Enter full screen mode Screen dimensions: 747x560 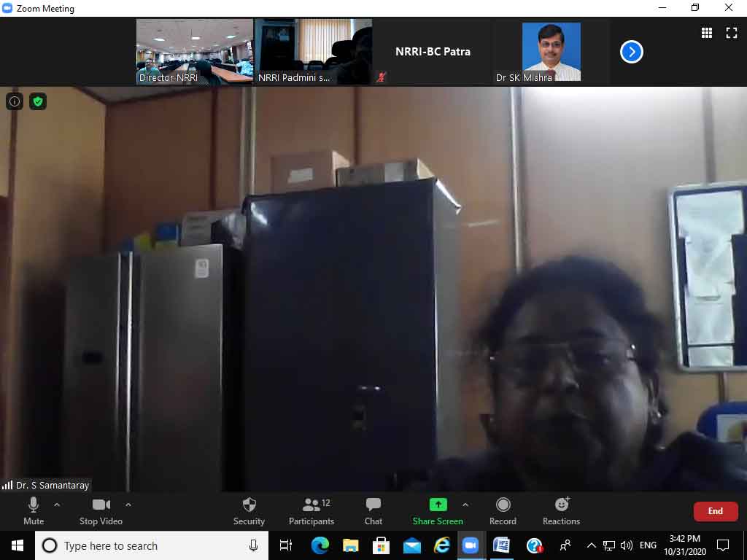(731, 32)
